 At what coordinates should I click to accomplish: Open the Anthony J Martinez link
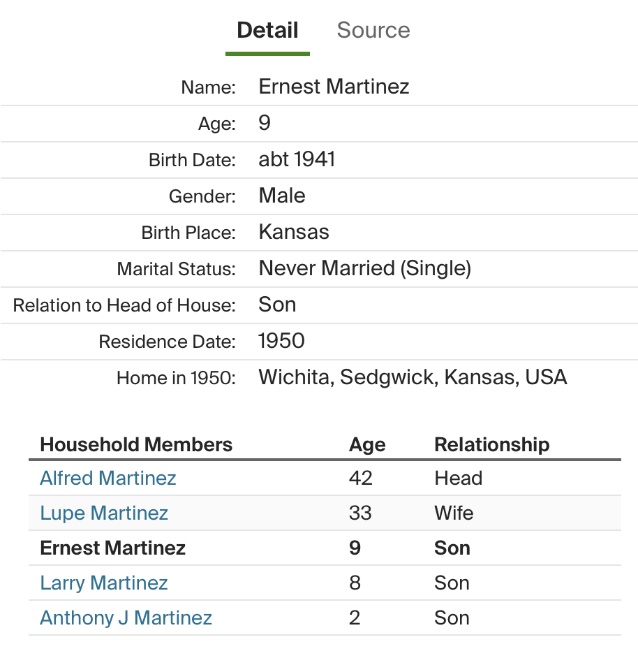pos(126,618)
